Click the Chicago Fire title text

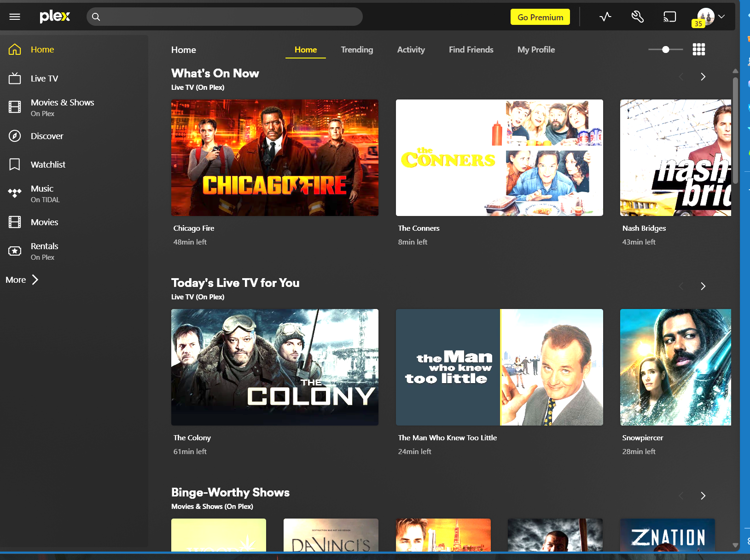[194, 228]
